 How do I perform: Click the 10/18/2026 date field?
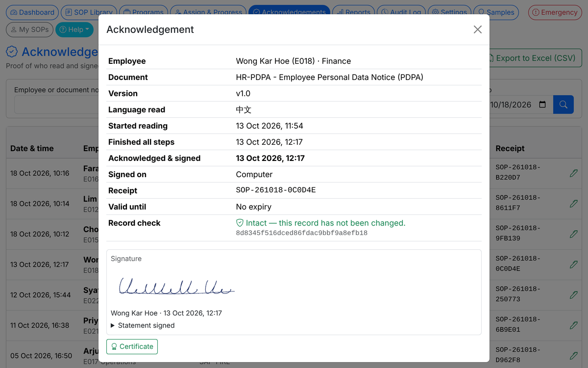point(519,105)
